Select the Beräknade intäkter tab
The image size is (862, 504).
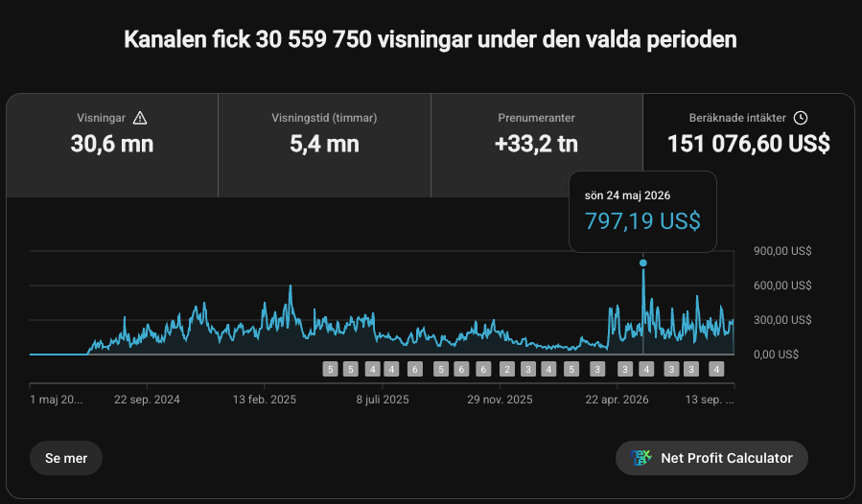click(748, 145)
